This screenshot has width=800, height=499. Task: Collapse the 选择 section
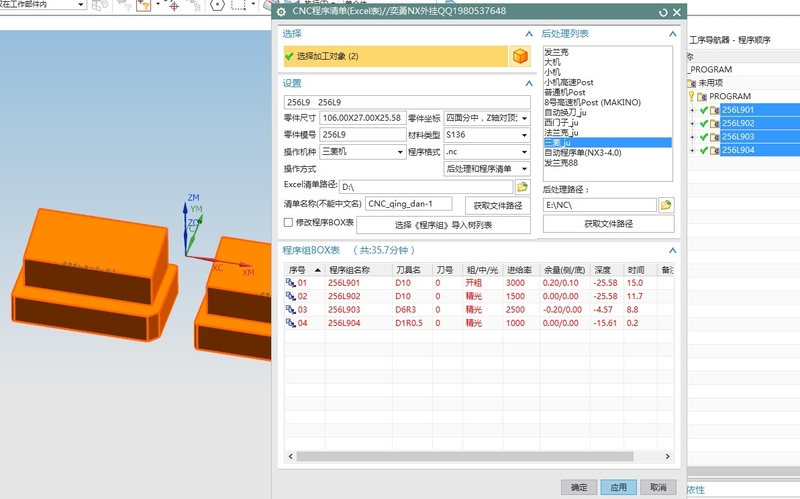pyautogui.click(x=529, y=34)
